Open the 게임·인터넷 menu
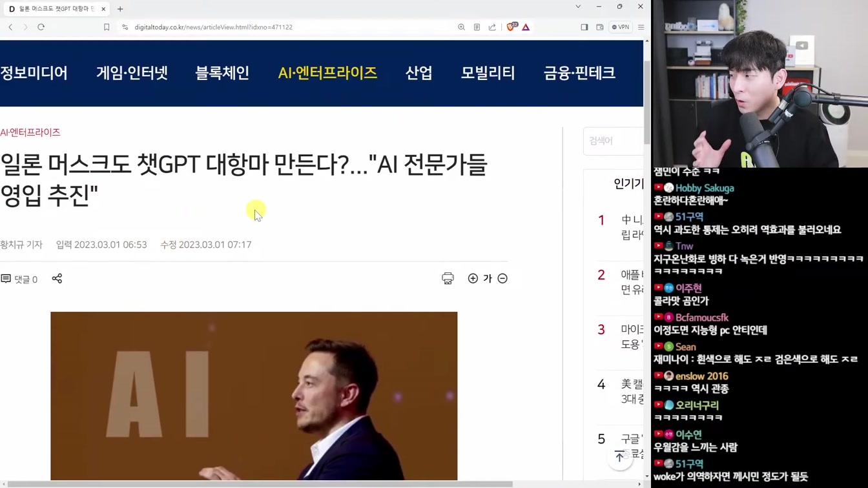 (132, 73)
